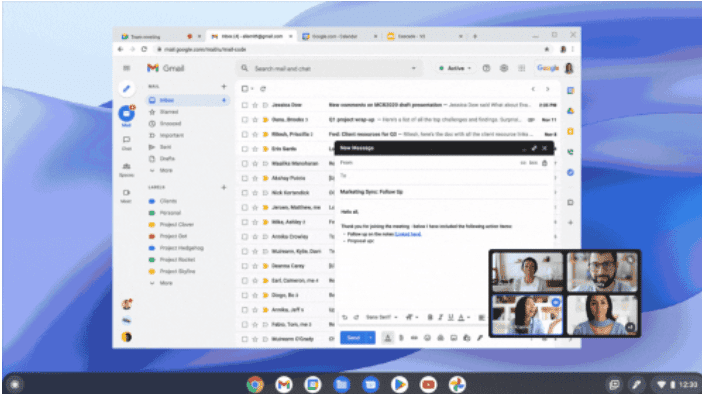
Task: Open the Clients label
Action: point(168,201)
